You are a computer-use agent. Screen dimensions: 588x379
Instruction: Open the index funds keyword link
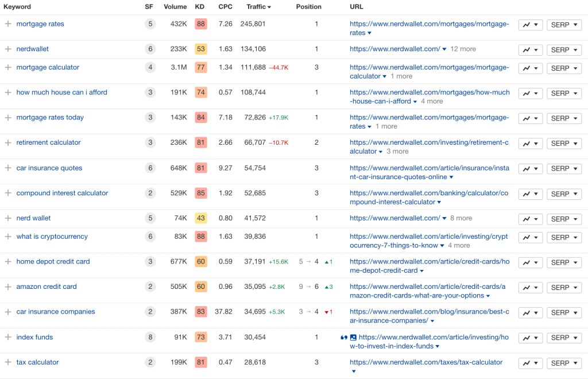34,337
